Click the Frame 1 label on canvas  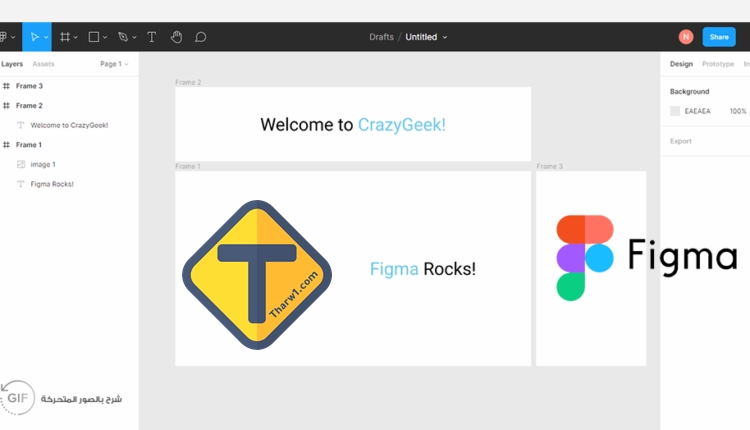pos(188,166)
